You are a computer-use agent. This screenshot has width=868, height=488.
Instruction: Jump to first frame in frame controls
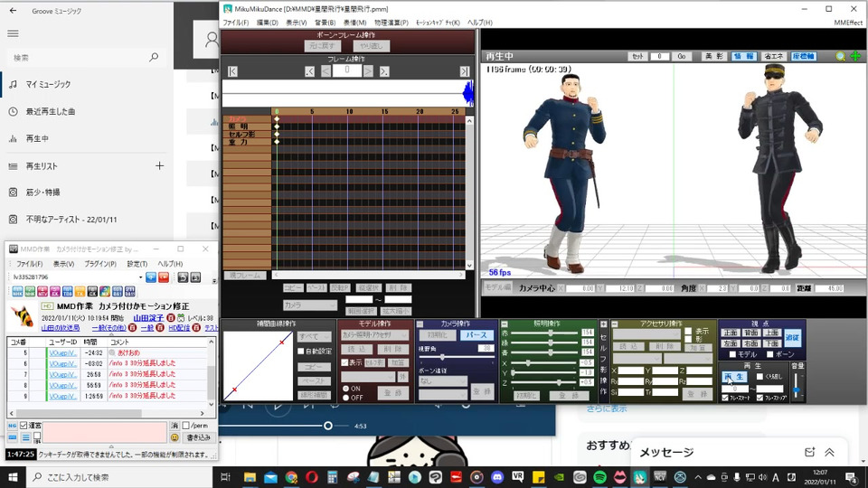[x=232, y=71]
